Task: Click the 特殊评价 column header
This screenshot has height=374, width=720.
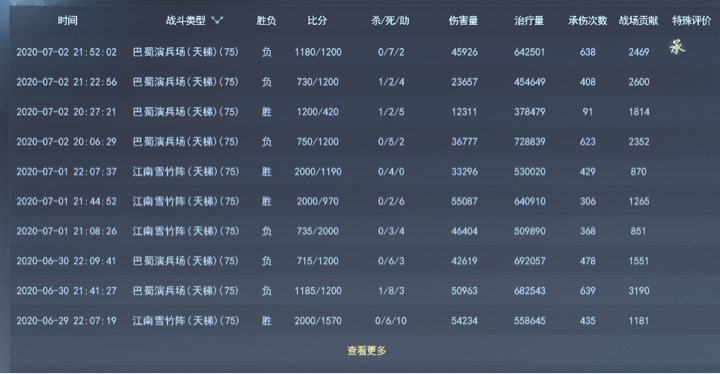Action: [x=692, y=20]
